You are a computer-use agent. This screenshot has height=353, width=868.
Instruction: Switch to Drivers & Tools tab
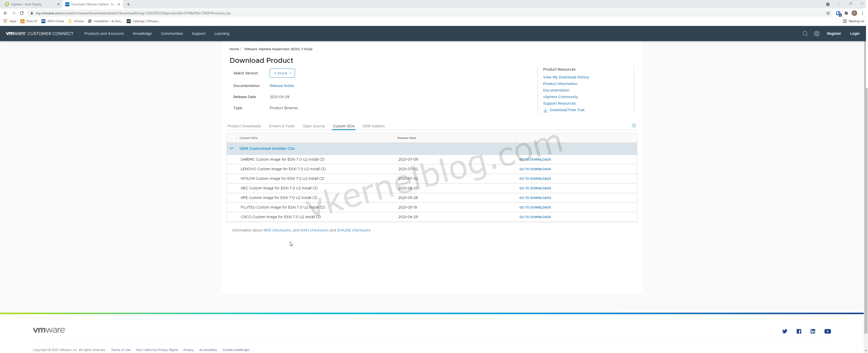click(281, 126)
